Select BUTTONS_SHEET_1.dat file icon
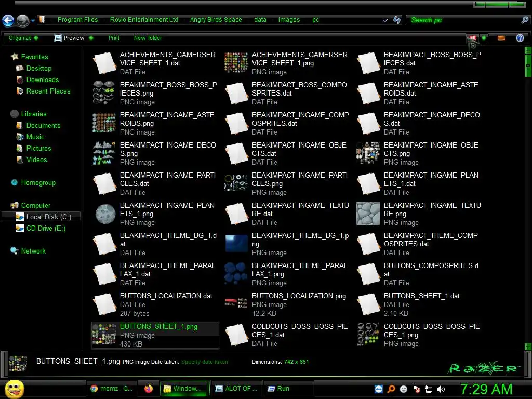 tap(369, 304)
